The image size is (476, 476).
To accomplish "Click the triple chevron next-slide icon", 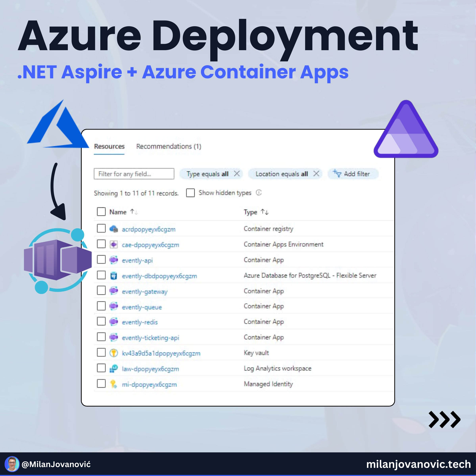I will 444,419.
